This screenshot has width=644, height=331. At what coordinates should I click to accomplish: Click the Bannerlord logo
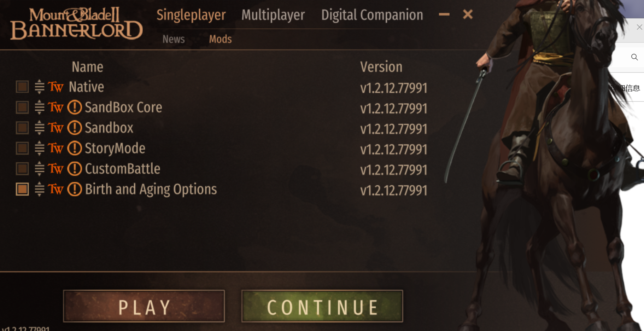76,23
